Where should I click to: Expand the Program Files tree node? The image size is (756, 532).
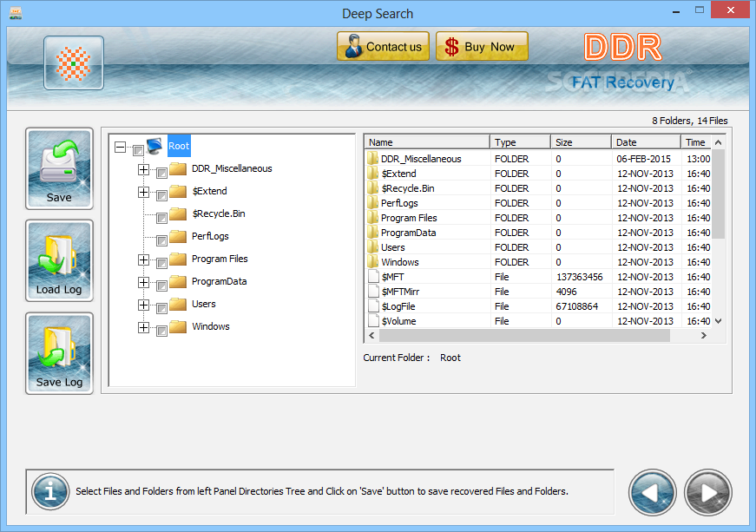[143, 259]
